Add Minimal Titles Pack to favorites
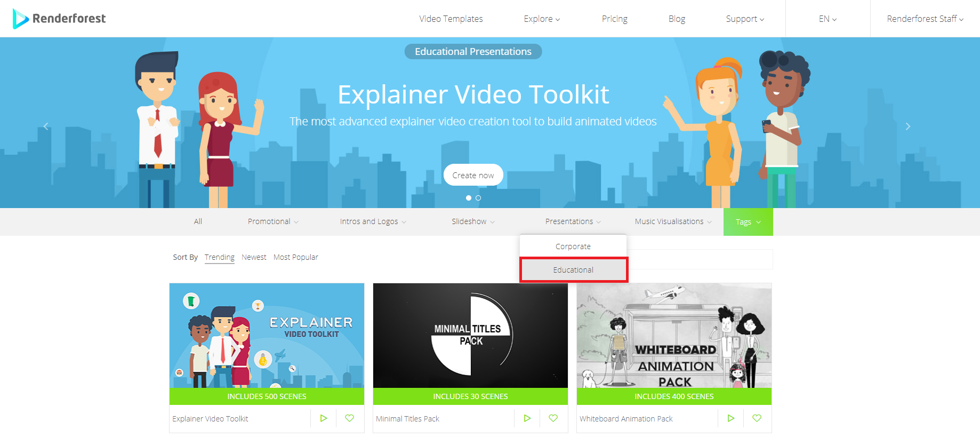Viewport: 980px width, 438px height. tap(553, 418)
